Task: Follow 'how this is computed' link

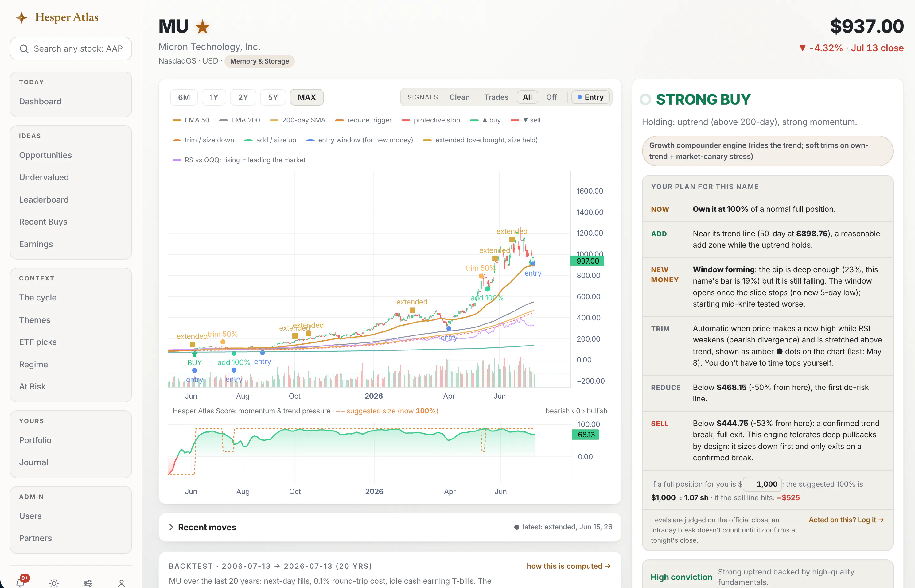Action: [x=568, y=566]
